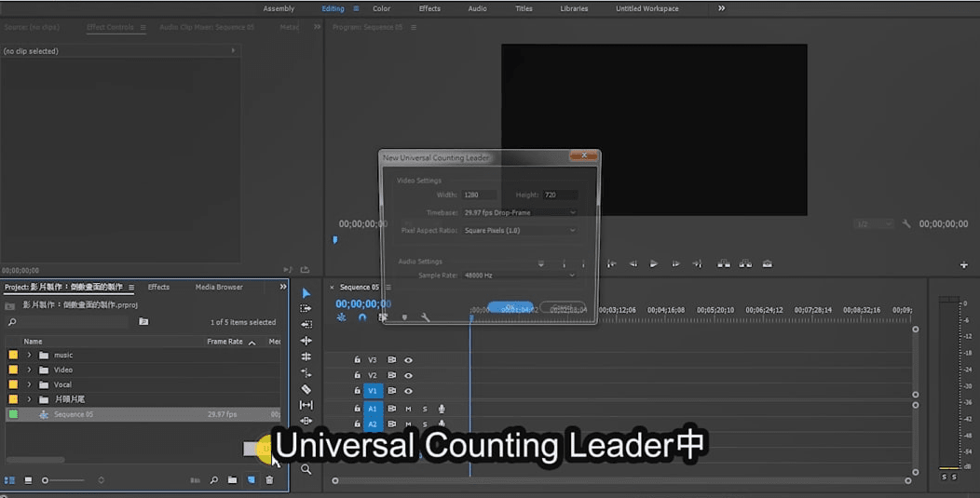Toggle V3 track output eye
980x498 pixels.
click(x=408, y=360)
